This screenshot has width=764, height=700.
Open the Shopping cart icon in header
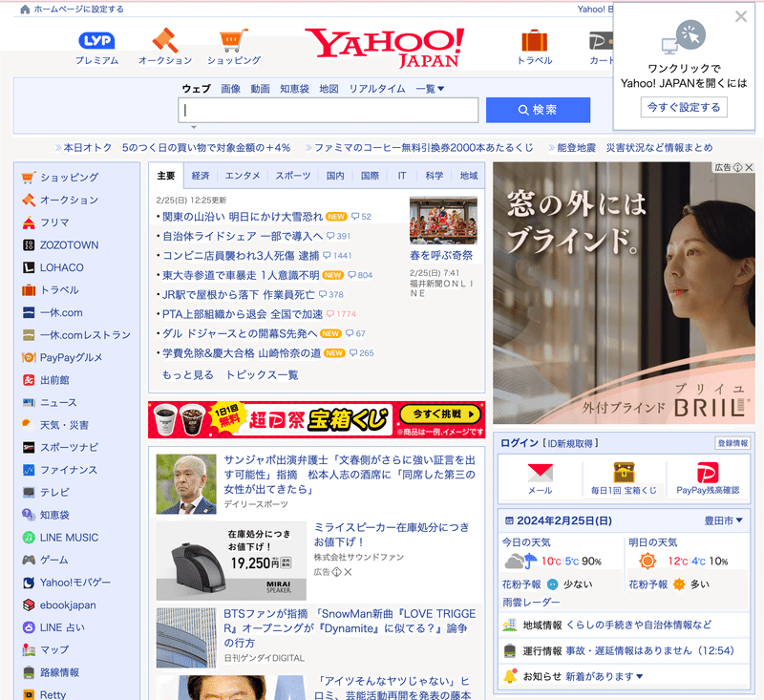[233, 40]
